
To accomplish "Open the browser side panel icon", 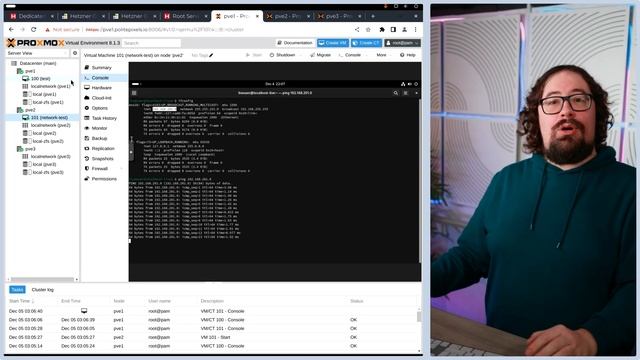I will [x=393, y=29].
